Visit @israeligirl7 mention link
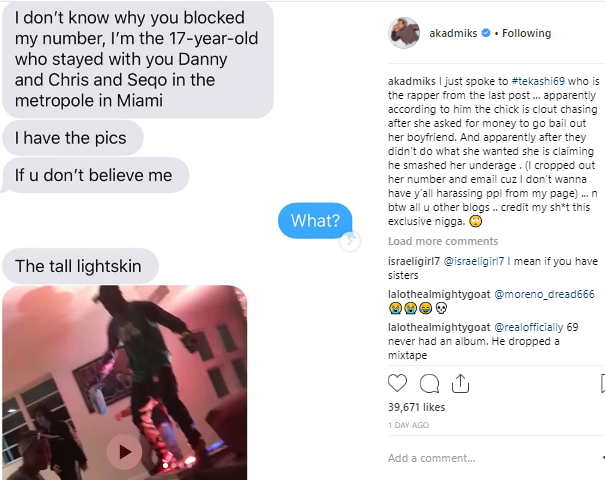605x480 pixels. [x=474, y=261]
